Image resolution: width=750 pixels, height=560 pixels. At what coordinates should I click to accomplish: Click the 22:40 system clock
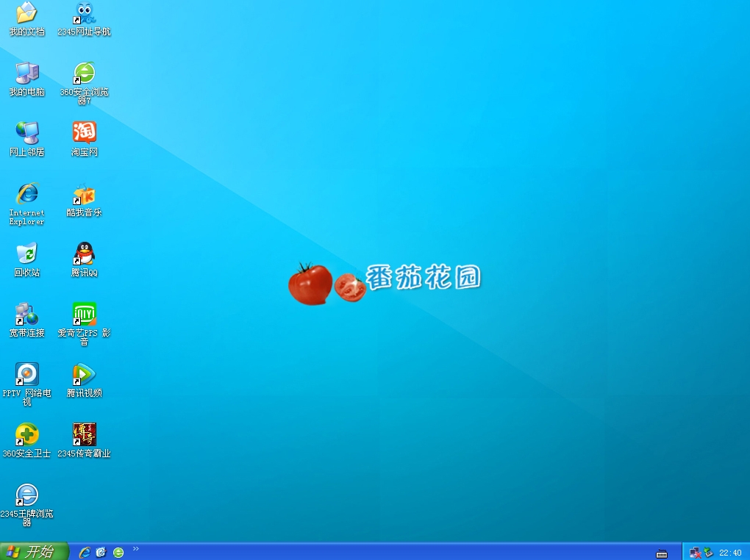(x=730, y=553)
